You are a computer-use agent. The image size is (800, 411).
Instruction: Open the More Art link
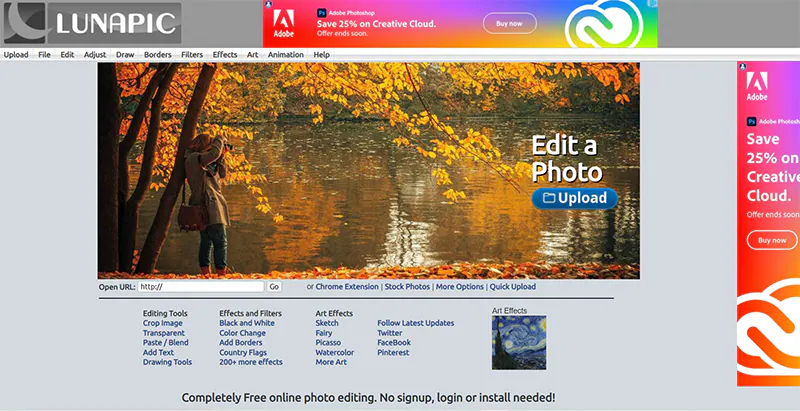point(331,362)
